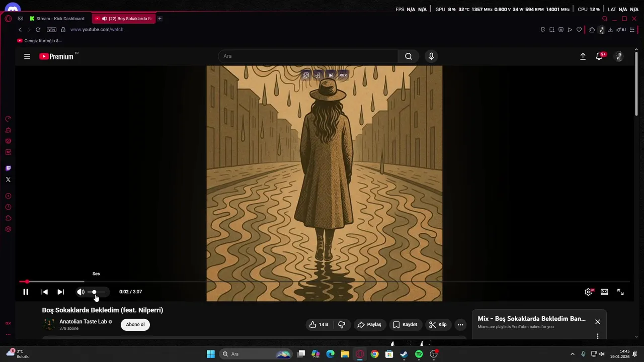This screenshot has height=362, width=644.
Task: Search tabs with the pink magnifier icon
Action: (605, 19)
